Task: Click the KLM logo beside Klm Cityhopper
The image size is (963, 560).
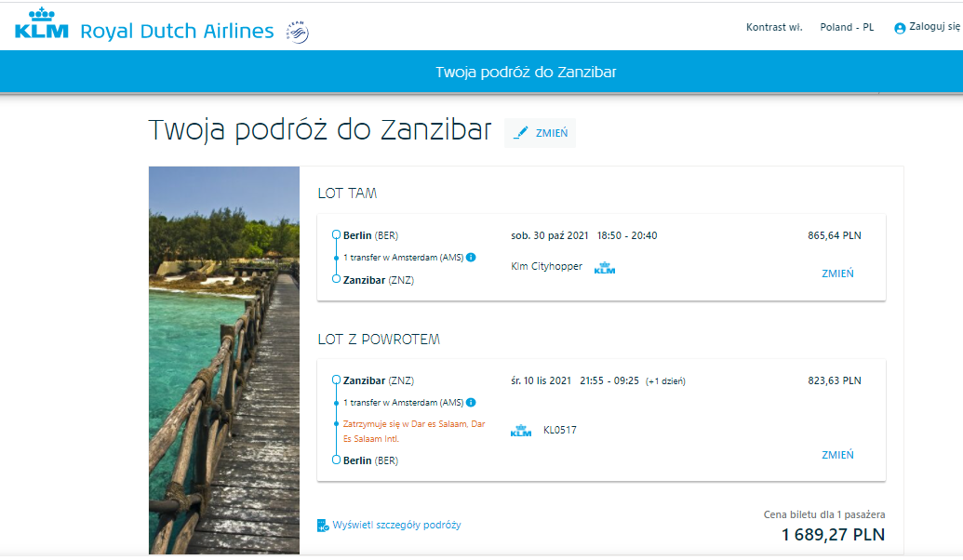Action: coord(605,268)
